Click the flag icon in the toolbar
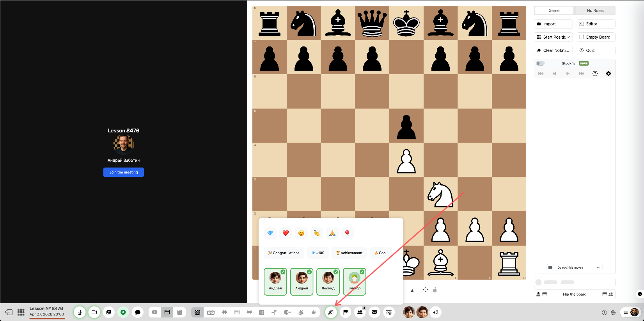The width and height of the screenshot is (644, 321). 346,312
